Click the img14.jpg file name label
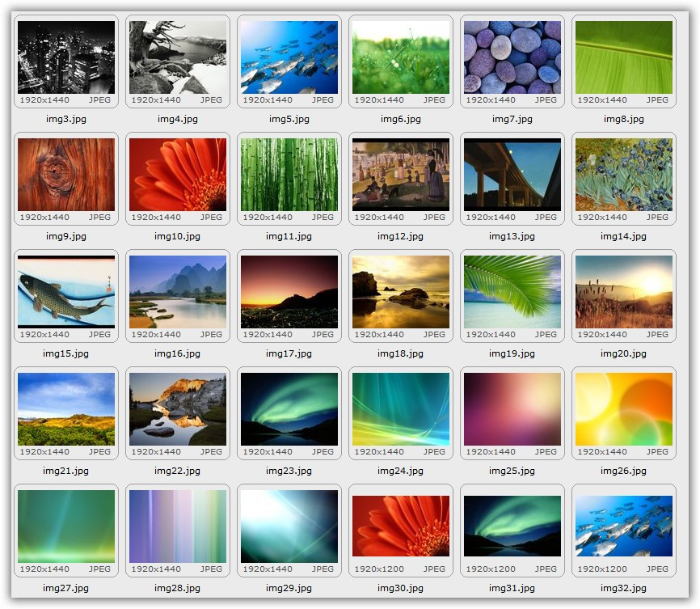The width and height of the screenshot is (700, 609). tap(624, 236)
